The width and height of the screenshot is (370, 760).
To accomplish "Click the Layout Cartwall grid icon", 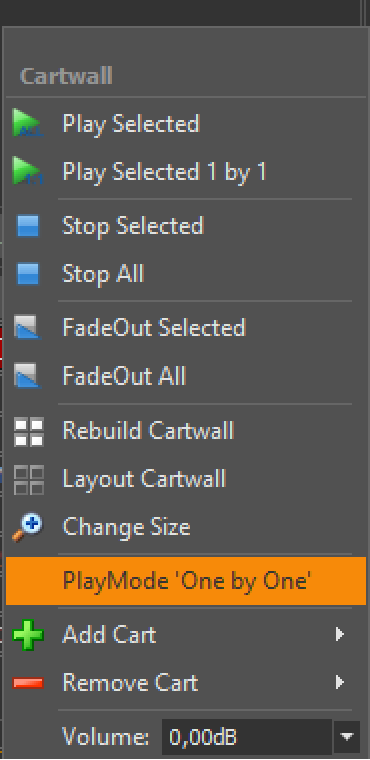I will tap(29, 479).
